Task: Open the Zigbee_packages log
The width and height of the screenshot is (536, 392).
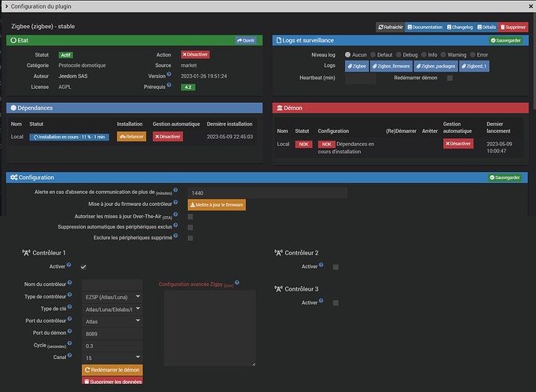Action: pos(436,66)
